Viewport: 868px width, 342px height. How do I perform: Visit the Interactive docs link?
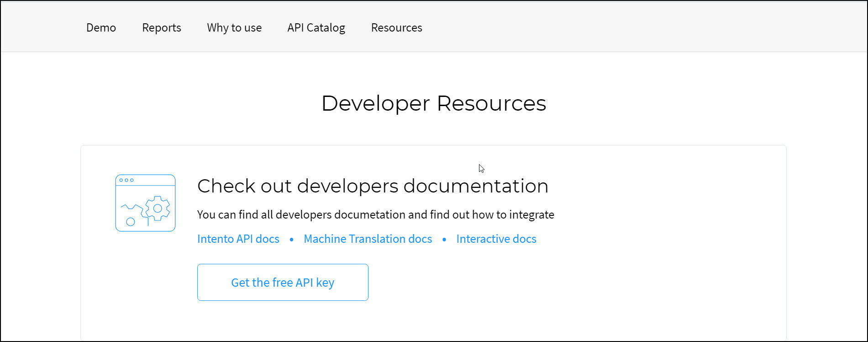coord(496,239)
